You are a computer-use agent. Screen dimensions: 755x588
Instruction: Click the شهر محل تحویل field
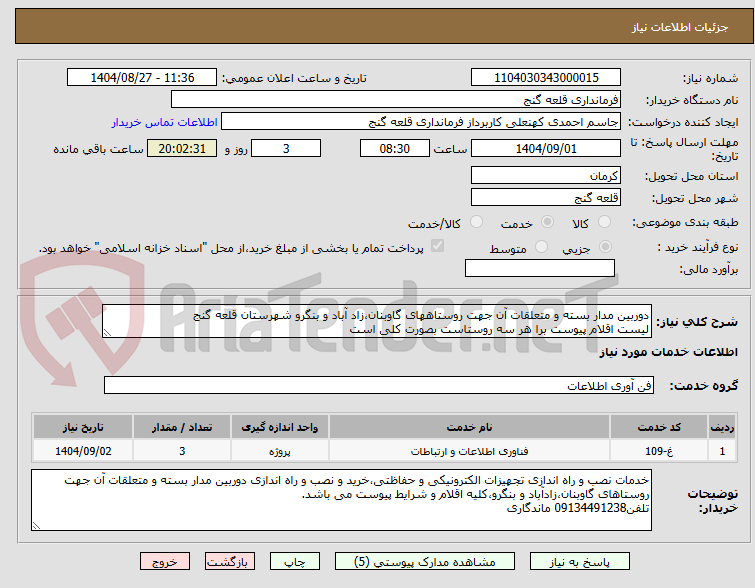tap(546, 197)
